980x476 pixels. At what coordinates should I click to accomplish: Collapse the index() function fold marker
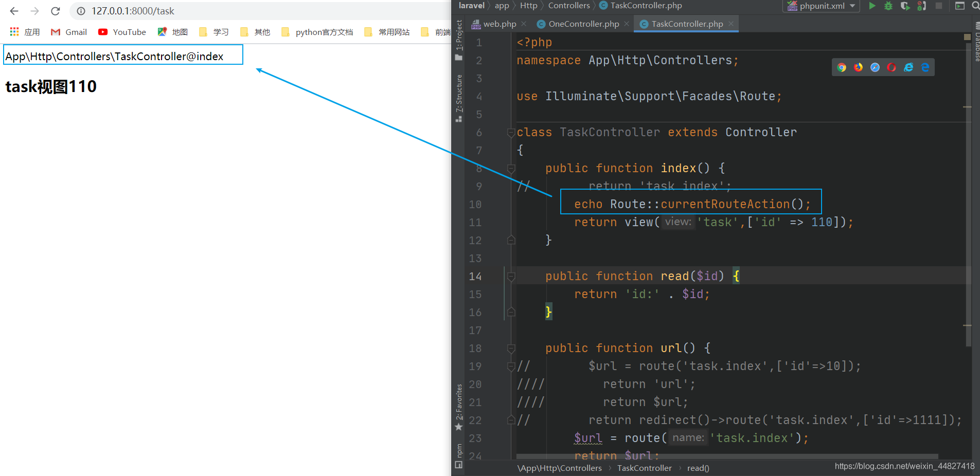pyautogui.click(x=511, y=169)
